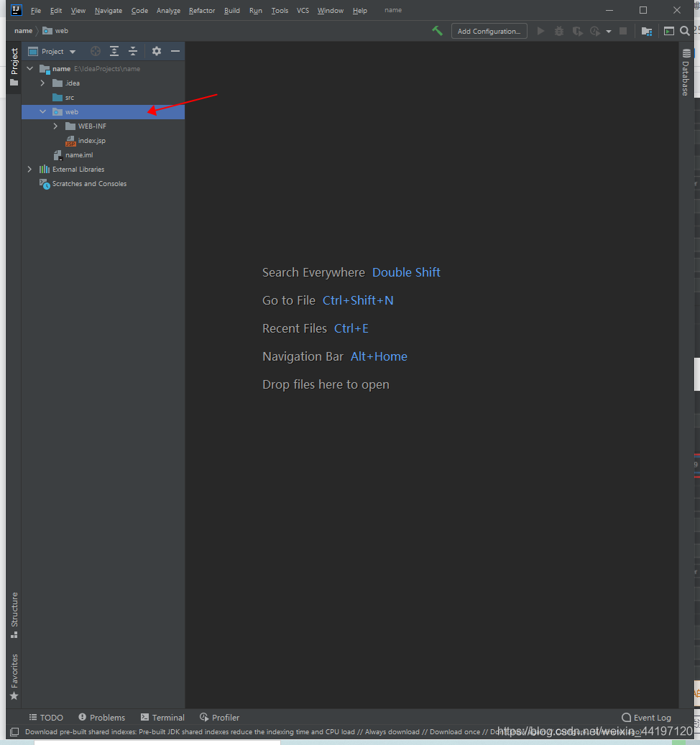Open the Refactor menu

click(201, 11)
